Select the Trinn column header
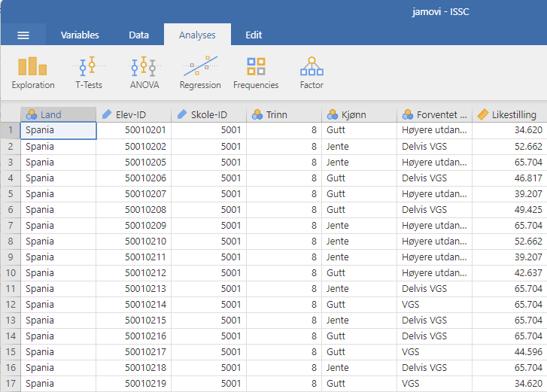The height and width of the screenshot is (392, 547). [x=284, y=114]
